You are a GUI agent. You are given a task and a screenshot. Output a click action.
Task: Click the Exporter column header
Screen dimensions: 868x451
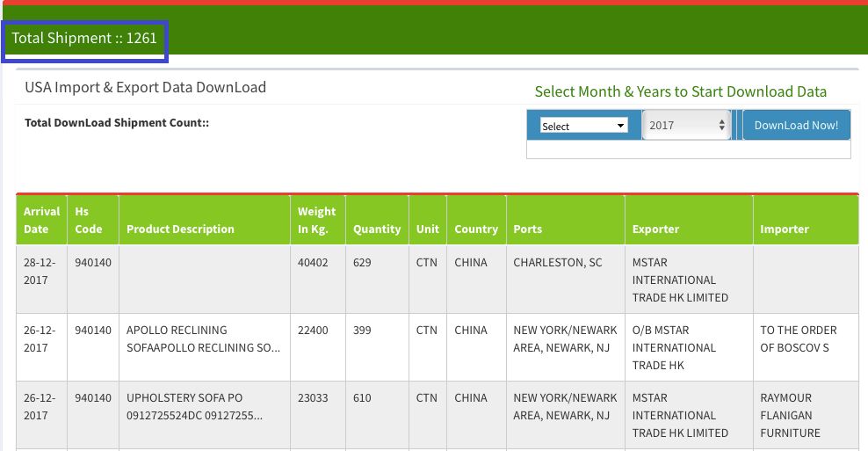tap(689, 220)
